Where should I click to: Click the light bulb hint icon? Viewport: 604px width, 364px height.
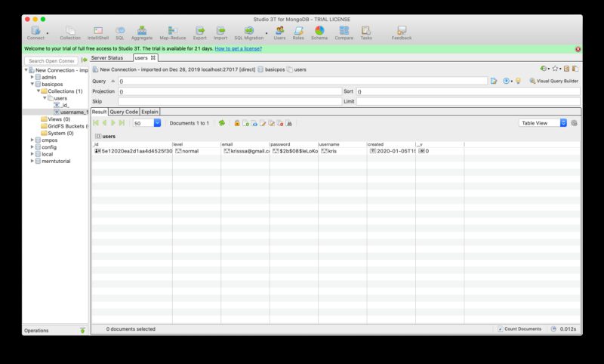click(518, 81)
